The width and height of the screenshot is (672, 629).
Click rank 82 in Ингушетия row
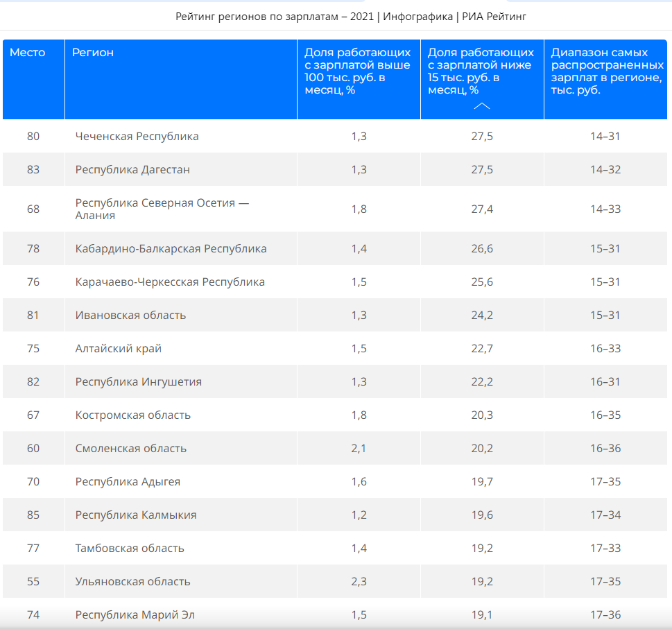pos(33,382)
